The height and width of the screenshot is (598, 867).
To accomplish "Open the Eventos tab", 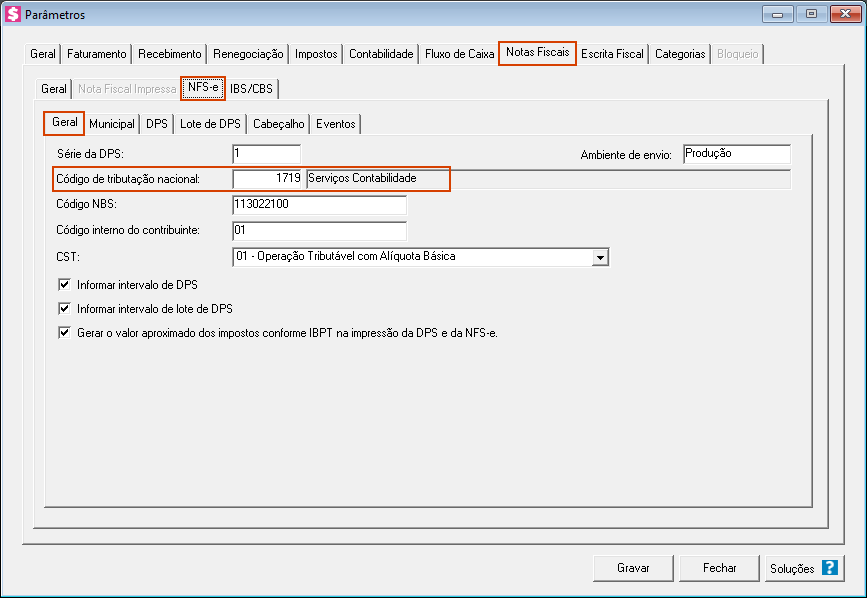I will [335, 124].
